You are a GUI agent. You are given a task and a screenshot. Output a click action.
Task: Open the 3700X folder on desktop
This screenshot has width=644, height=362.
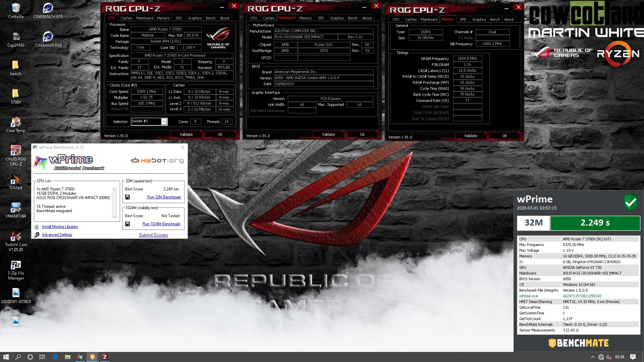[x=16, y=96]
